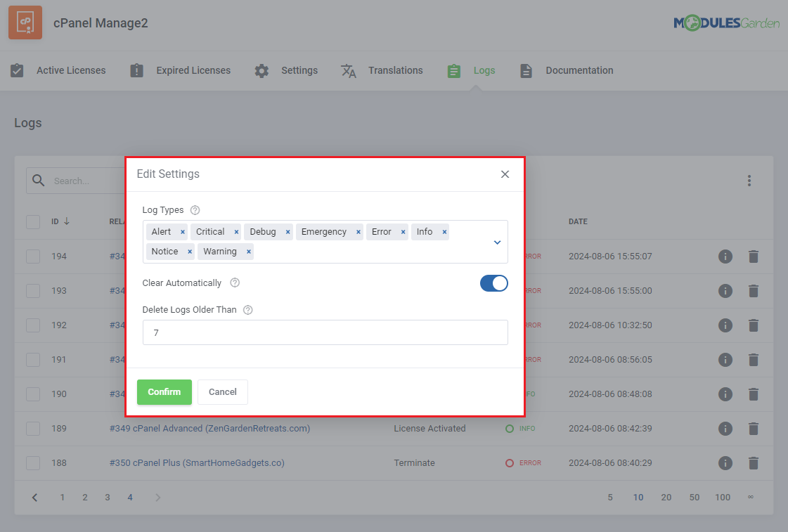Delete log entry 189
788x532 pixels.
point(754,429)
